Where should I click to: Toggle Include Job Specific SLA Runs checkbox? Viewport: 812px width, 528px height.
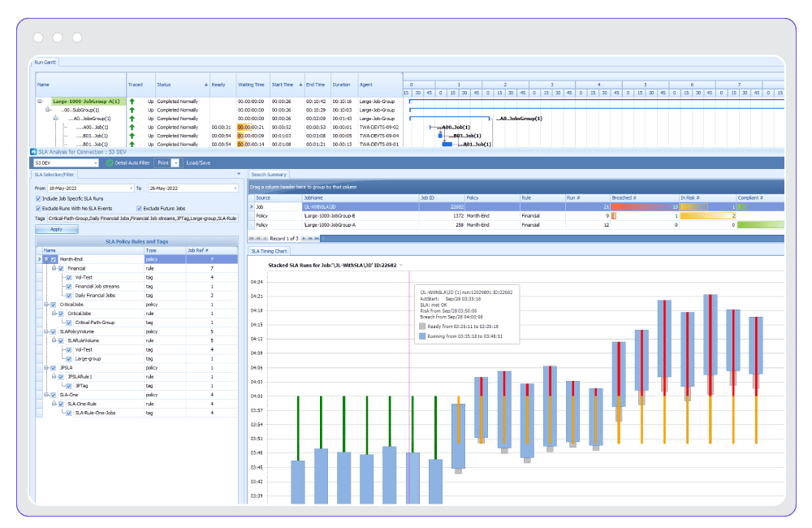[x=38, y=198]
